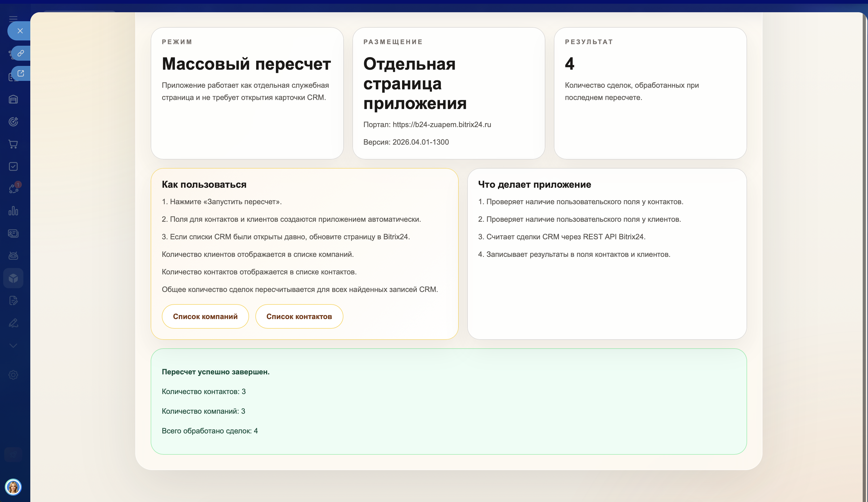
Task: Click the user avatar at bottom
Action: click(13, 487)
